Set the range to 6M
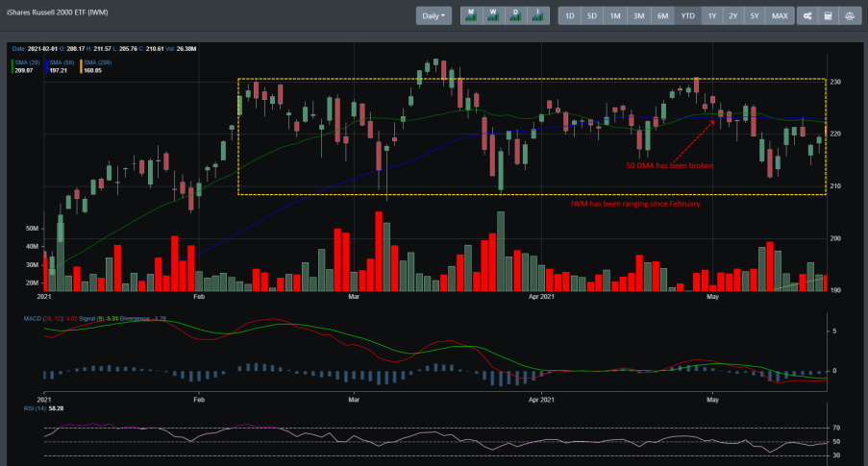The image size is (868, 466). (662, 16)
